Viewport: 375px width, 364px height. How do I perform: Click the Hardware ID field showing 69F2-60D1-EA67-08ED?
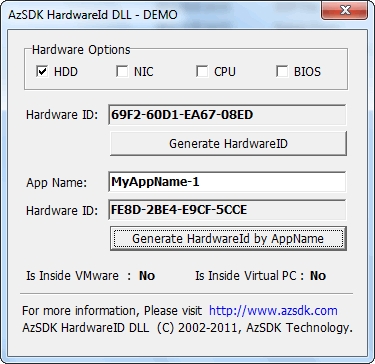click(x=227, y=115)
